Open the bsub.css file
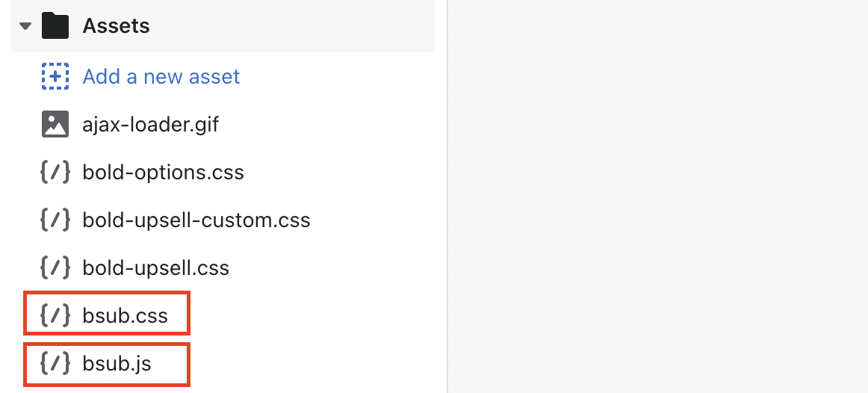 (125, 316)
